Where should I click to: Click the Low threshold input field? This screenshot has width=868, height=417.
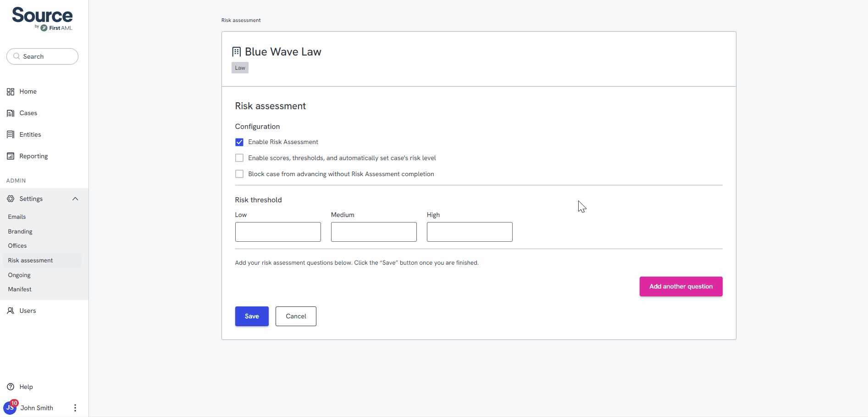278,232
